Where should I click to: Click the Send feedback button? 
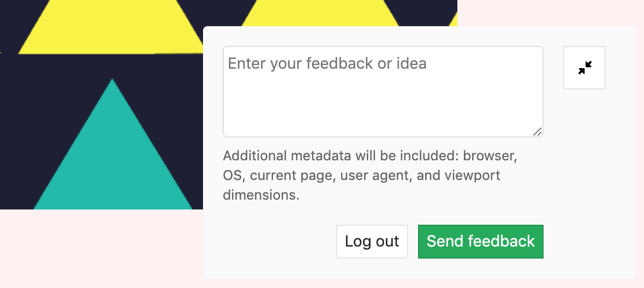tap(480, 242)
